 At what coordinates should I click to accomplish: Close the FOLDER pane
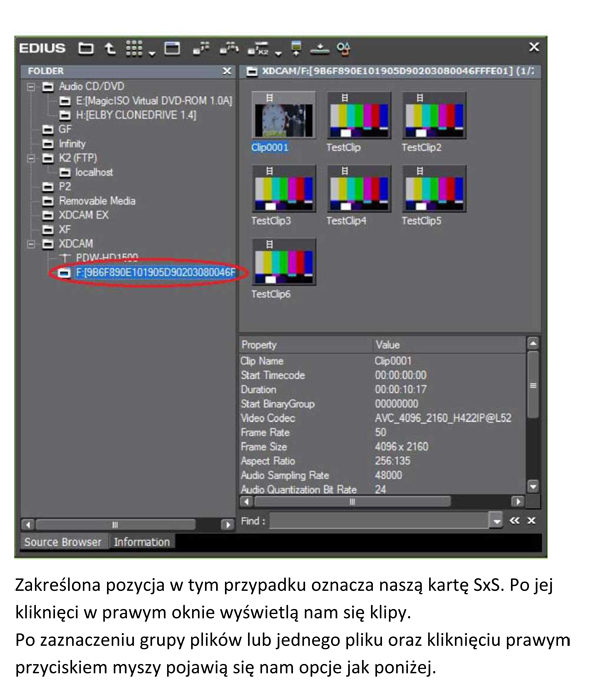[227, 72]
